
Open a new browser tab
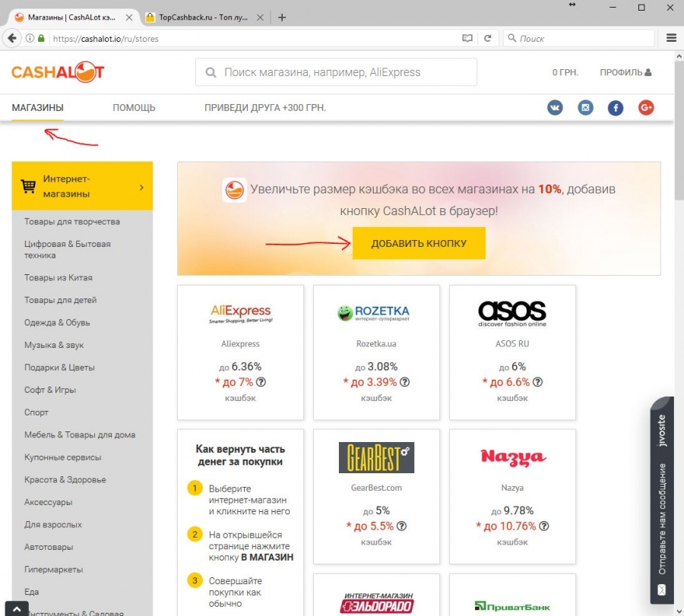(x=282, y=17)
